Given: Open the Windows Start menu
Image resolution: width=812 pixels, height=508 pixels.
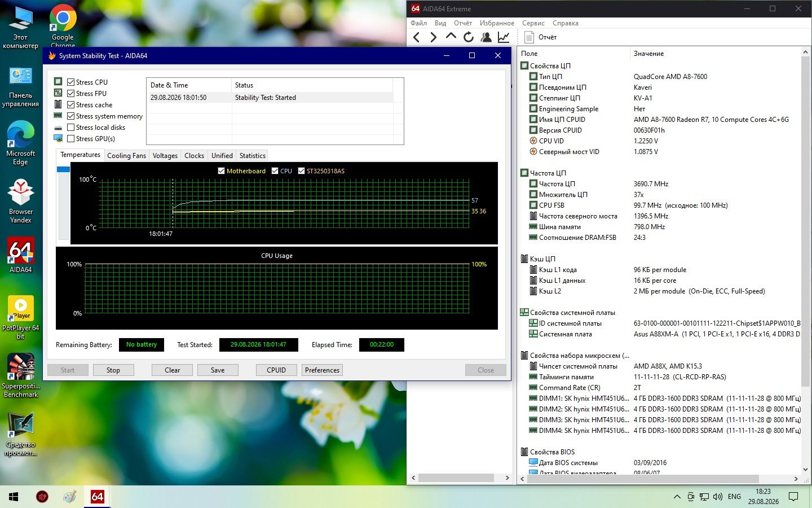Looking at the screenshot, I should point(14,497).
